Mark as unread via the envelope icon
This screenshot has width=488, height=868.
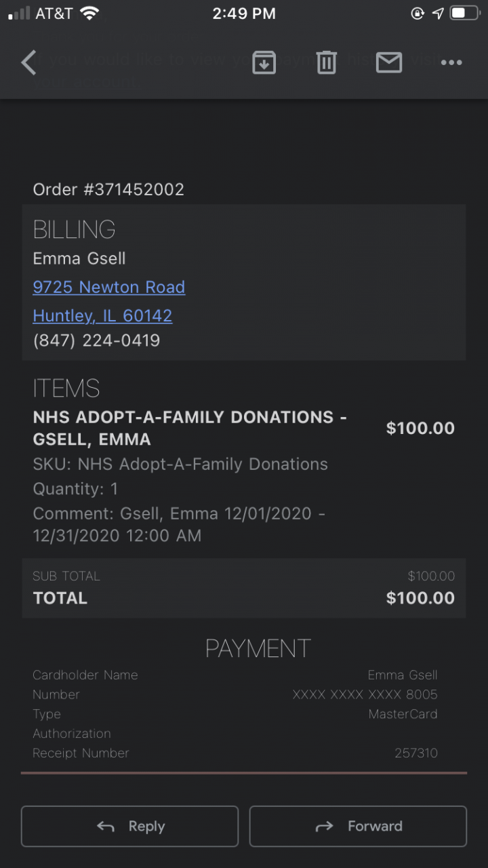click(388, 62)
